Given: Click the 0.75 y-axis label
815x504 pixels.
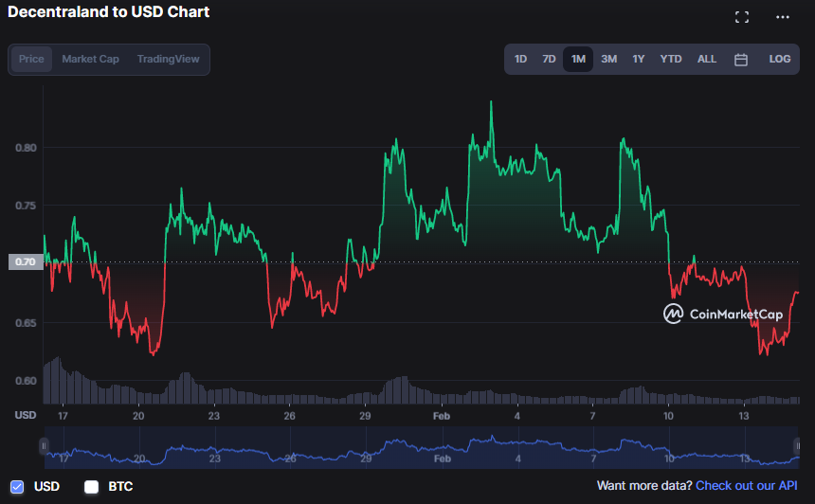Looking at the screenshot, I should 26,206.
